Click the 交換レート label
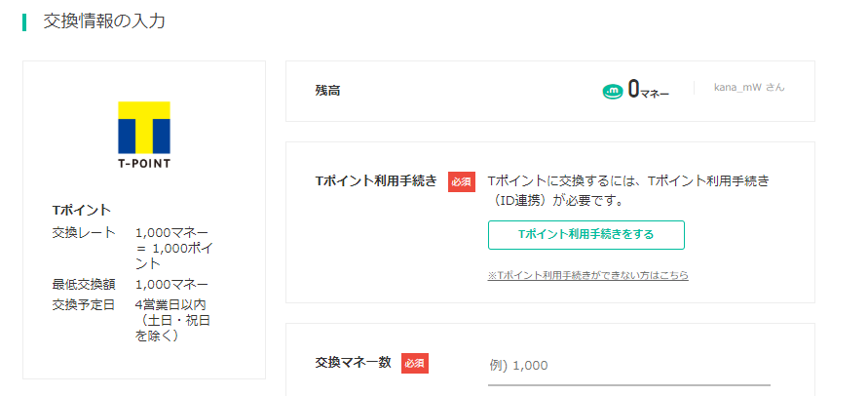The image size is (868, 396). pyautogui.click(x=84, y=232)
